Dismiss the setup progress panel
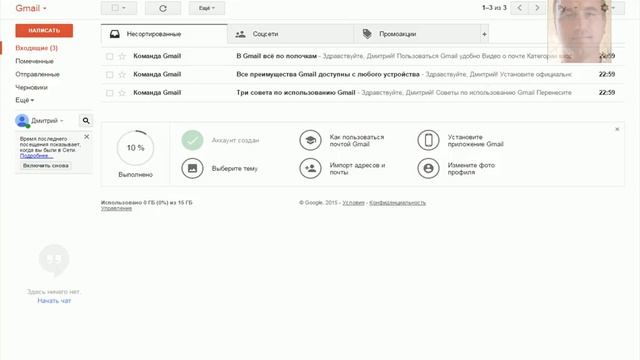The width and height of the screenshot is (640, 360). 617,129
